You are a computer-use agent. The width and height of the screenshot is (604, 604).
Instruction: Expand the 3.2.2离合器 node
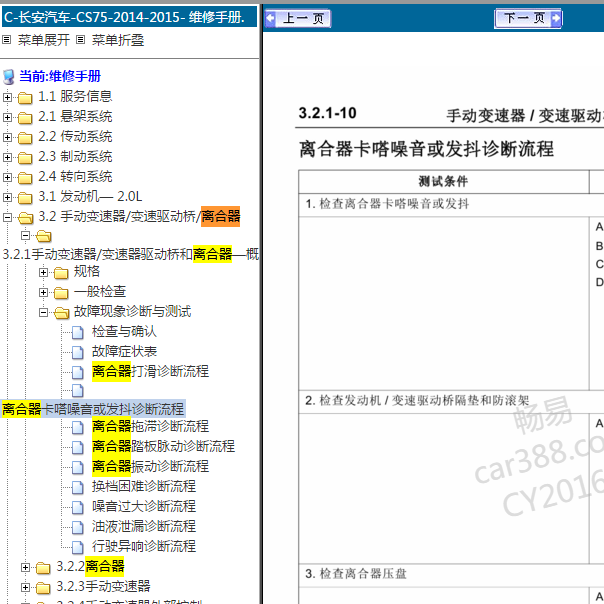25,568
